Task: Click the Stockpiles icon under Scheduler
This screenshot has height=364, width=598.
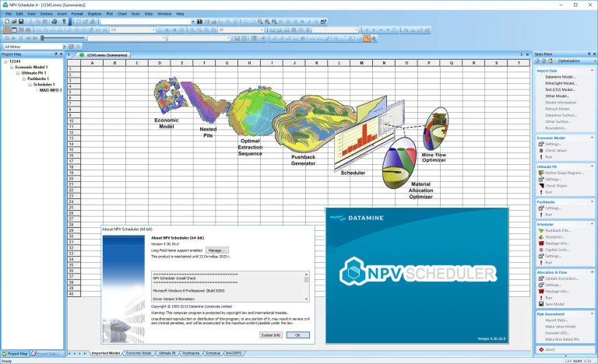Action: [541, 237]
